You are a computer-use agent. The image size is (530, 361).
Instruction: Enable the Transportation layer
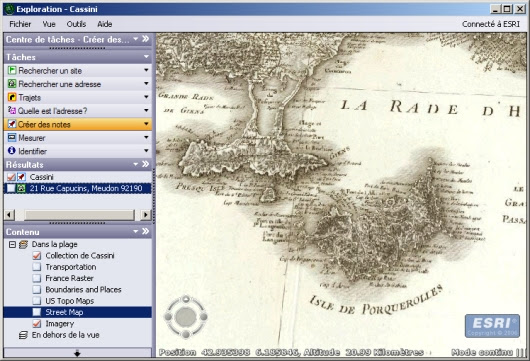37,267
